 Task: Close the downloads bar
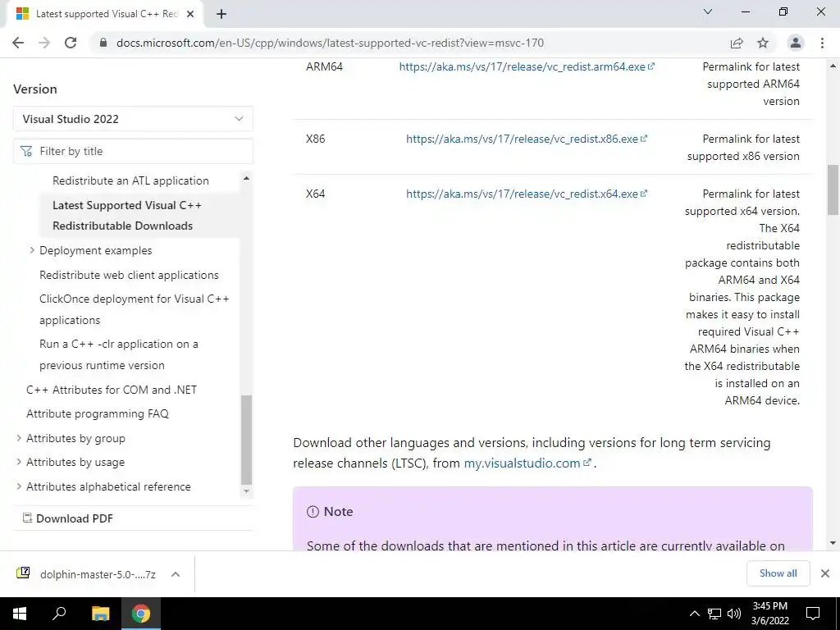click(825, 573)
